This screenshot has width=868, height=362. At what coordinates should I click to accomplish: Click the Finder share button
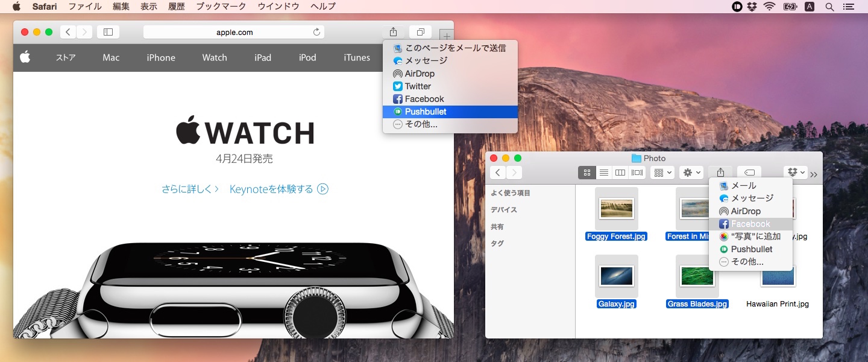[x=720, y=173]
